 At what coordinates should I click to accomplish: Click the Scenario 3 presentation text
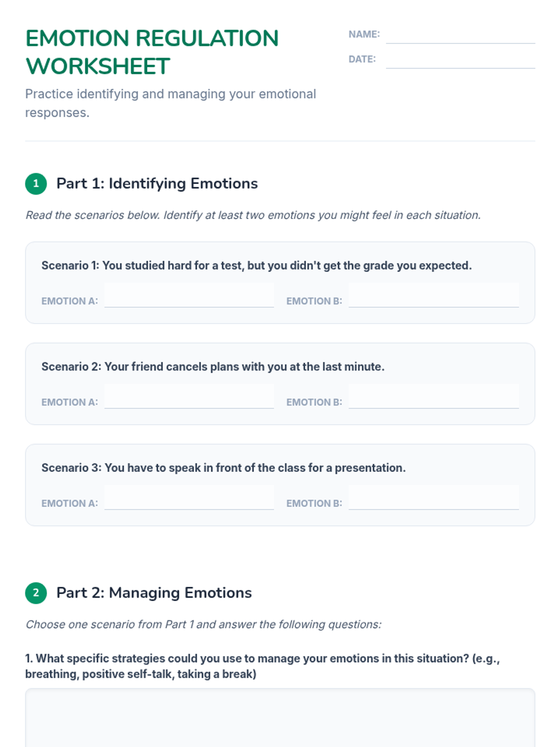pos(224,468)
